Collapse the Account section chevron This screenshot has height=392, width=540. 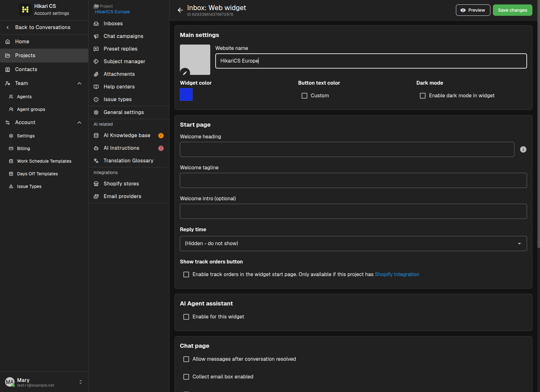79,123
